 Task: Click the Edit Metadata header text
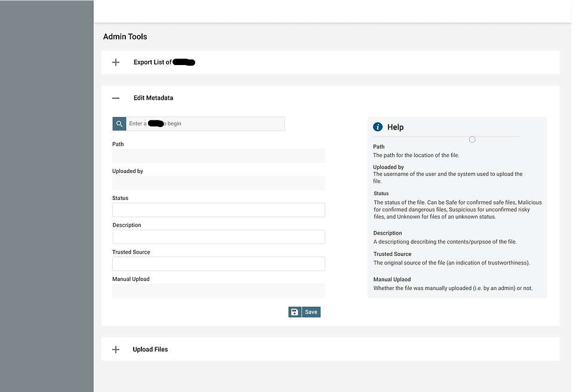point(153,98)
